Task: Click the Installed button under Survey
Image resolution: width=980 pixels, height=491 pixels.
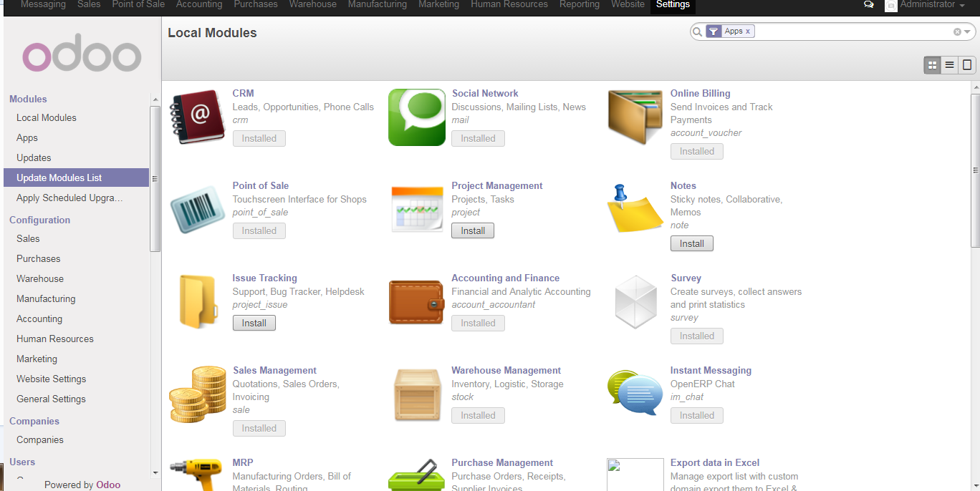Action: (x=697, y=336)
